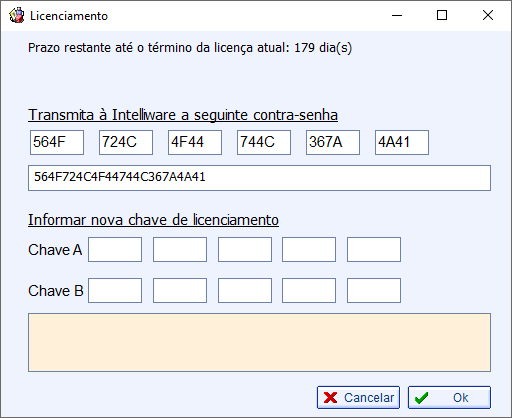Image resolution: width=512 pixels, height=418 pixels.
Task: Select the 4F44 contra-senha field
Action: pos(195,142)
